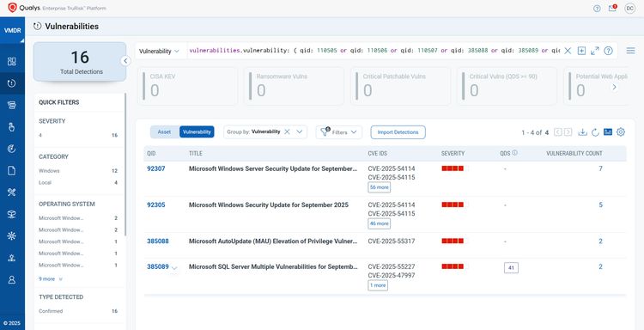Open quick actions arrow beside QID 385089

pyautogui.click(x=174, y=268)
